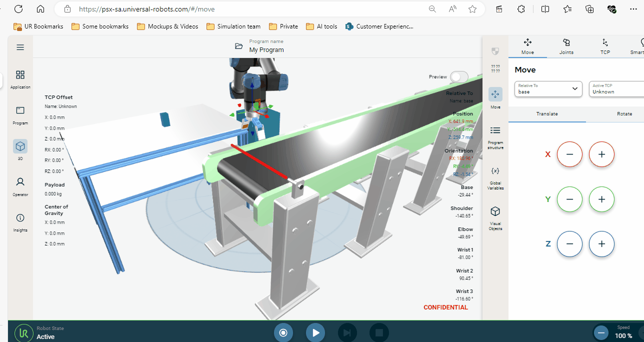The image size is (644, 342).
Task: Open Customer Experience bookmark
Action: (x=379, y=26)
